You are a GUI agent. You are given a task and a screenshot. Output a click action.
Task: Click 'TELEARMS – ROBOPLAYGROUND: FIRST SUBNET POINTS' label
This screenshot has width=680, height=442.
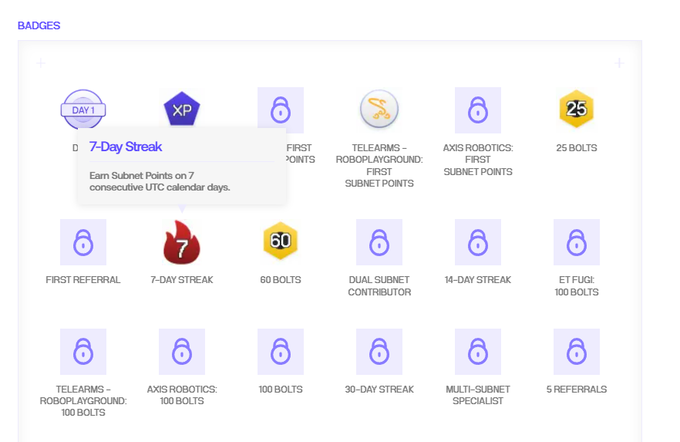tap(379, 166)
